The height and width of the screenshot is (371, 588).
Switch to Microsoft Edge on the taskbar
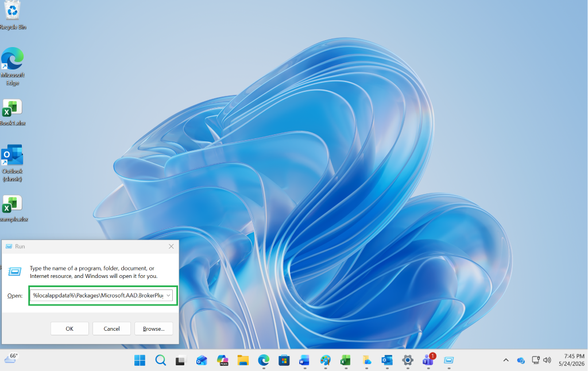[264, 361]
